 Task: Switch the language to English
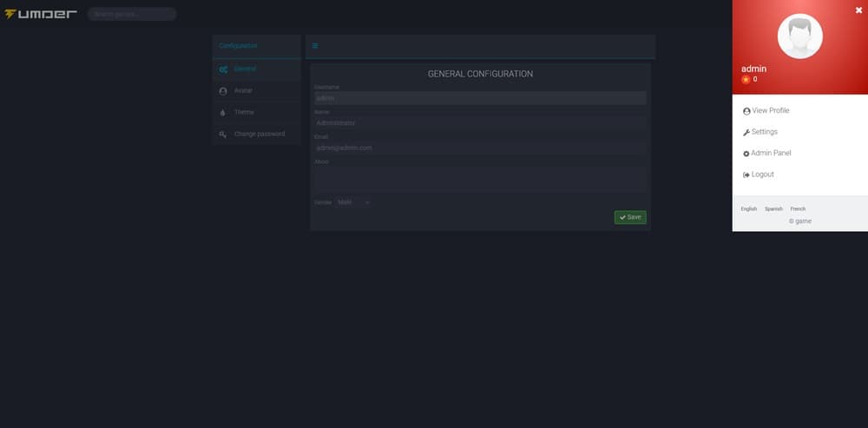[x=748, y=209]
